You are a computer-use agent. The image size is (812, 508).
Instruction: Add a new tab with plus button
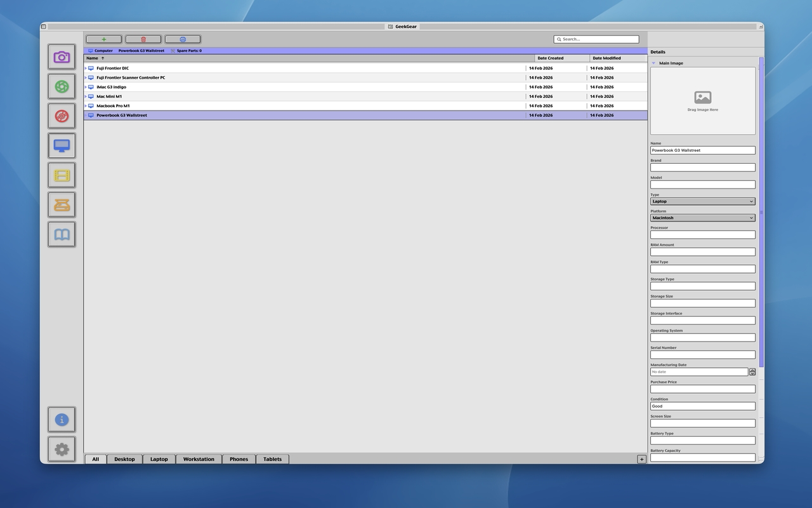click(641, 459)
